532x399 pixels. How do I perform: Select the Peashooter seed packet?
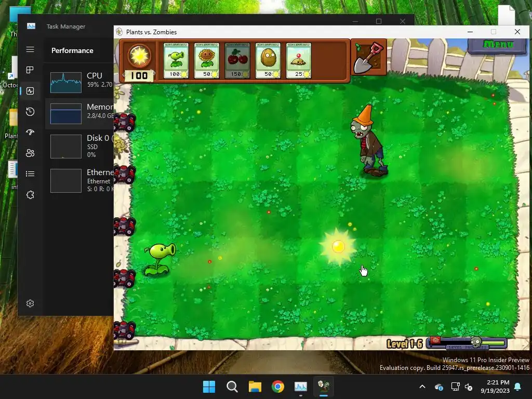(176, 60)
